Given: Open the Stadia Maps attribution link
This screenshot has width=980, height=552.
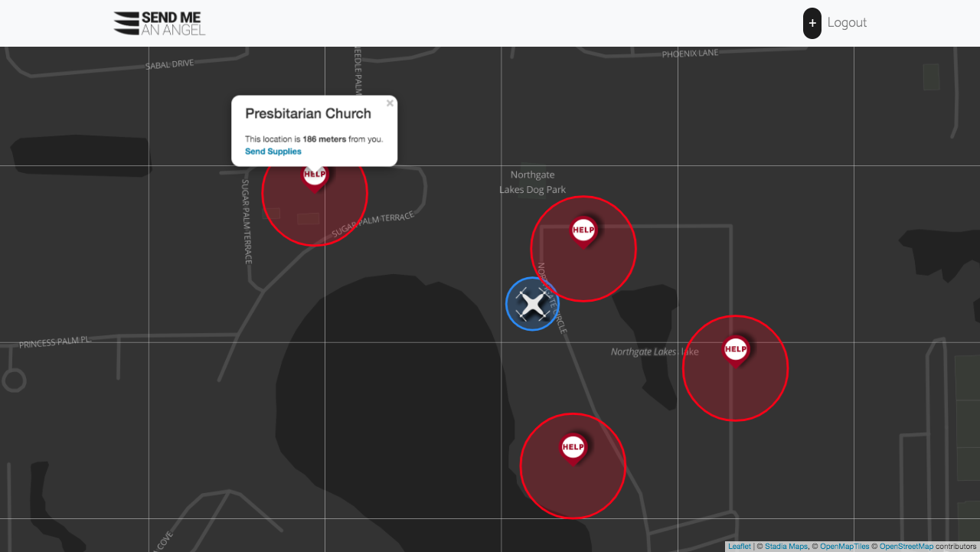Looking at the screenshot, I should [786, 547].
